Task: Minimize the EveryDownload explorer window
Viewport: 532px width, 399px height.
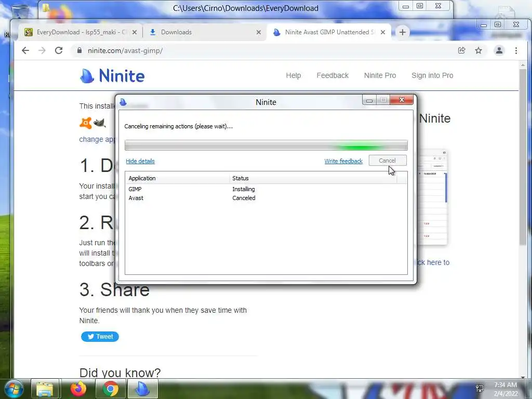Action: (405, 6)
